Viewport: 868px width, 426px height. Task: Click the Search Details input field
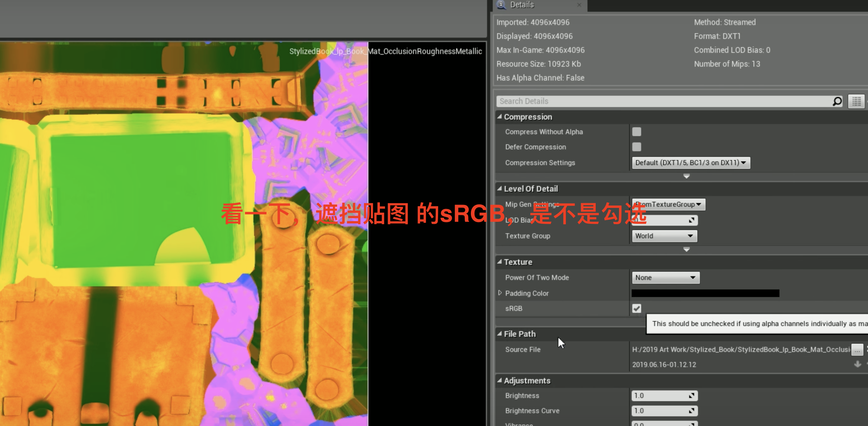pos(663,101)
